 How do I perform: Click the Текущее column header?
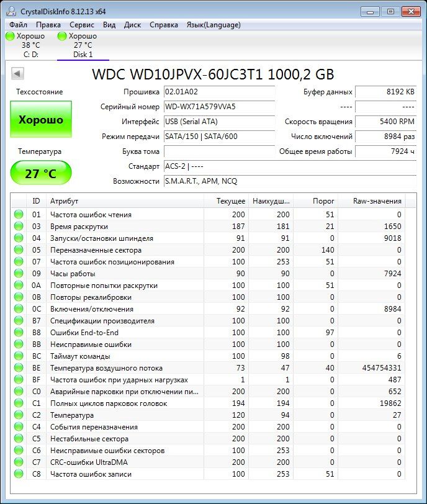(x=226, y=201)
